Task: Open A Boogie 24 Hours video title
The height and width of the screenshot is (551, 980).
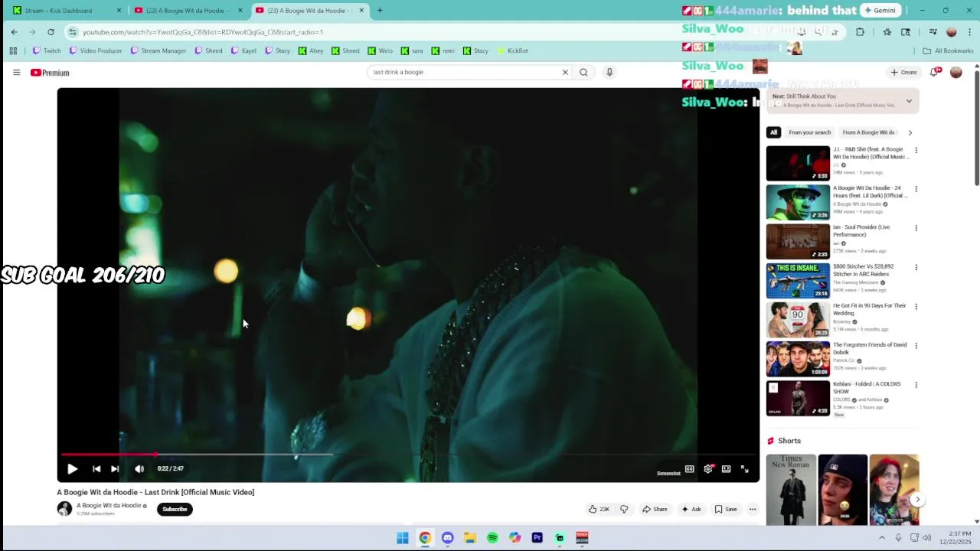Action: [871, 191]
